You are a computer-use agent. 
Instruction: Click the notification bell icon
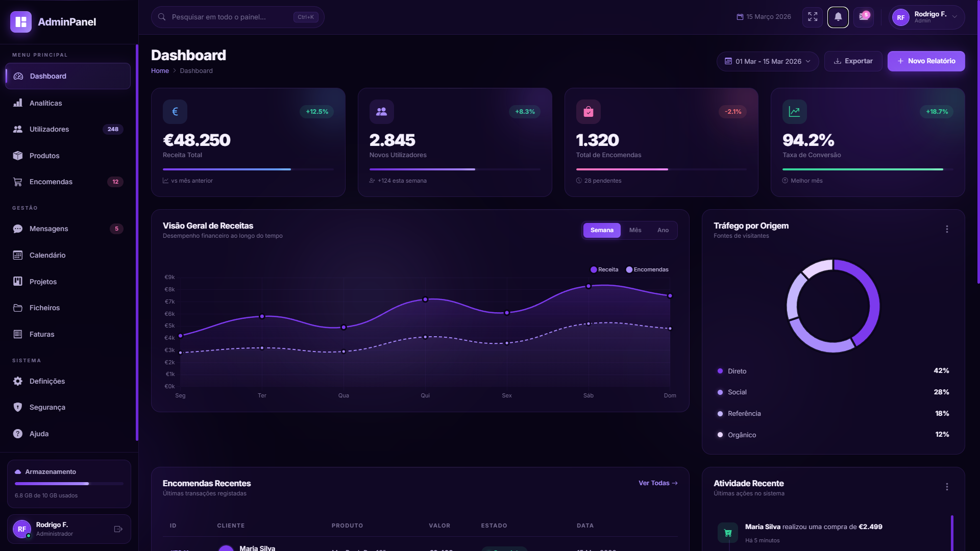coord(838,17)
